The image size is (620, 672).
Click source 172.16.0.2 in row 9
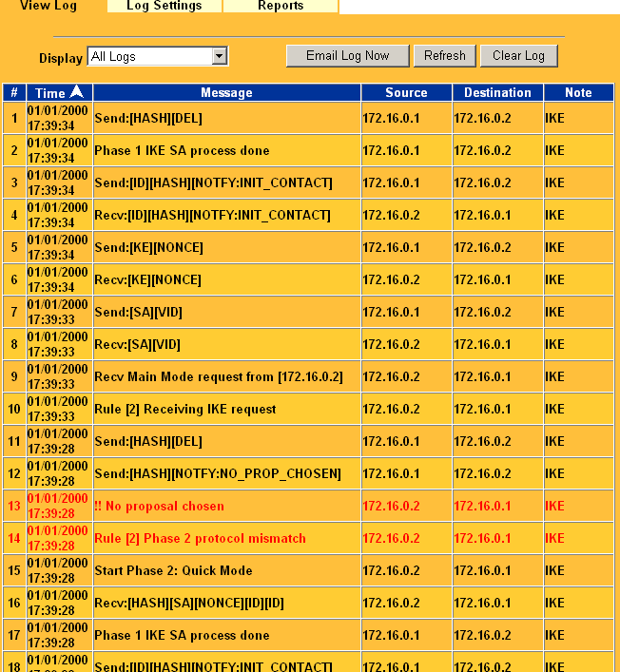(391, 376)
